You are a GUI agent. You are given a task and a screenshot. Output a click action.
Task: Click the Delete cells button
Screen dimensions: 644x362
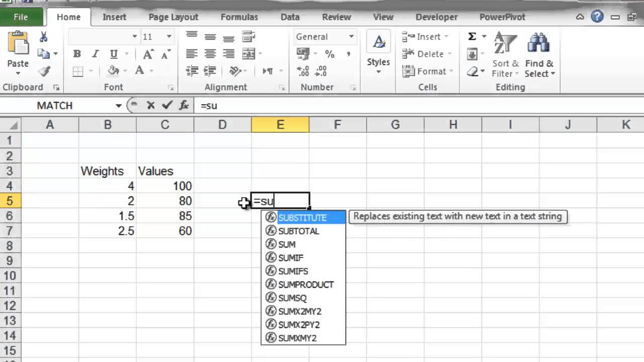coord(427,54)
